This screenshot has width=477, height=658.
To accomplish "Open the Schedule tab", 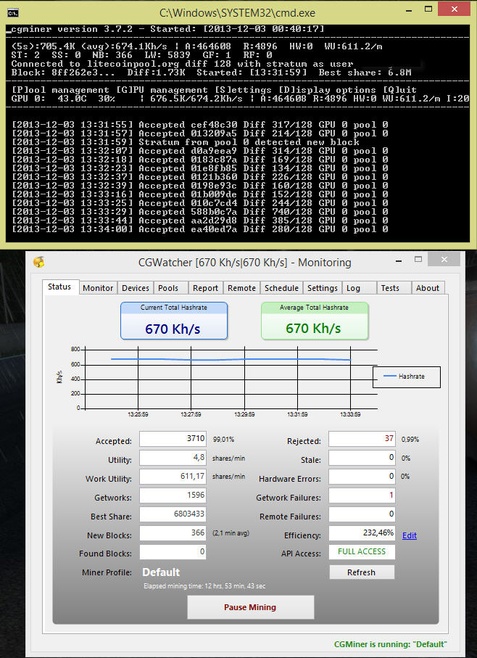I will (281, 288).
